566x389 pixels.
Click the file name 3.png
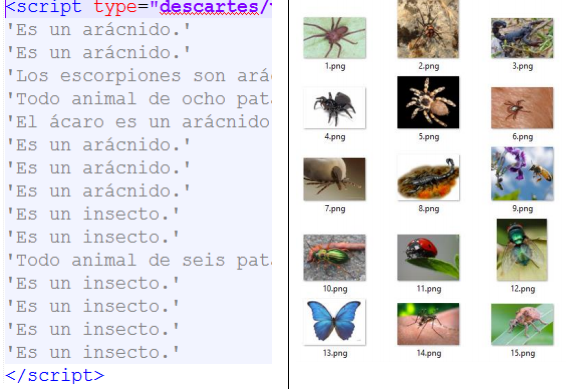523,66
